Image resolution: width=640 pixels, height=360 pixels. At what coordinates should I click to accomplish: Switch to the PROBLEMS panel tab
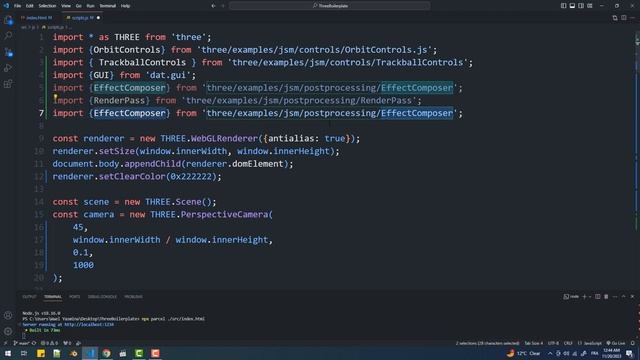133,297
